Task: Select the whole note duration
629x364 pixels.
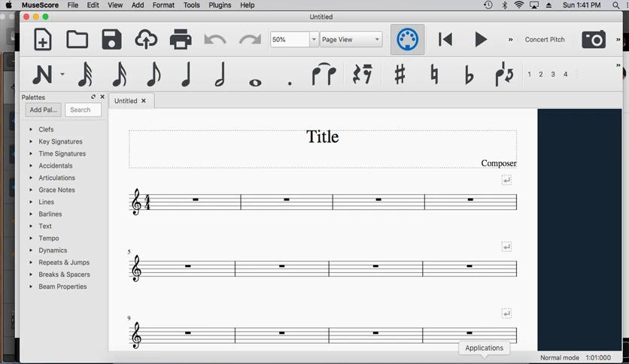Action: (255, 83)
